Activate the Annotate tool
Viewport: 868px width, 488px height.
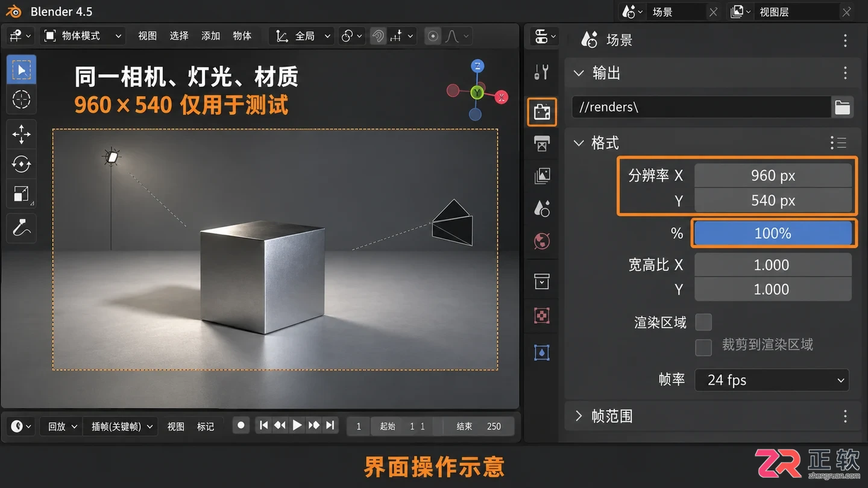pyautogui.click(x=22, y=228)
